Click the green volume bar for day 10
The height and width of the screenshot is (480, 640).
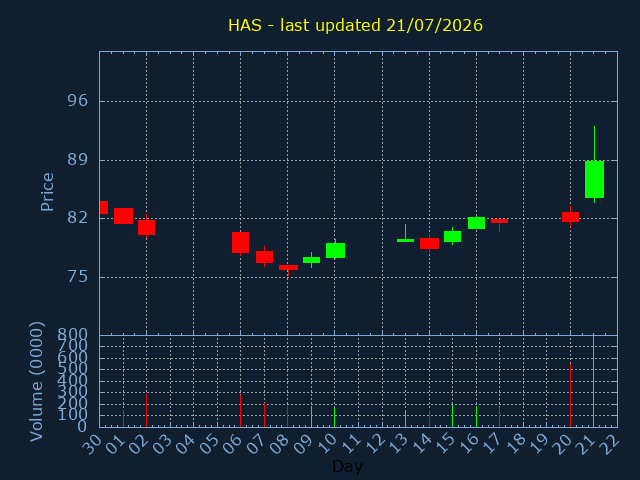click(x=334, y=416)
